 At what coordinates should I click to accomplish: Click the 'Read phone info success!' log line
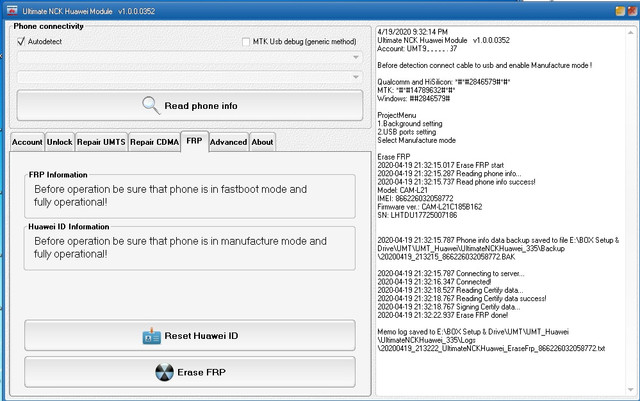click(x=456, y=182)
